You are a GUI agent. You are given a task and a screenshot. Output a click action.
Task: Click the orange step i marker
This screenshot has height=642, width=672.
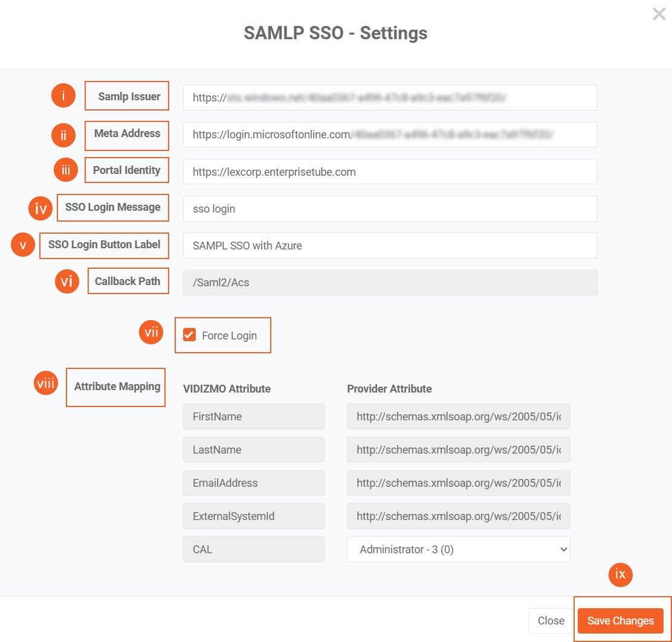pyautogui.click(x=63, y=96)
